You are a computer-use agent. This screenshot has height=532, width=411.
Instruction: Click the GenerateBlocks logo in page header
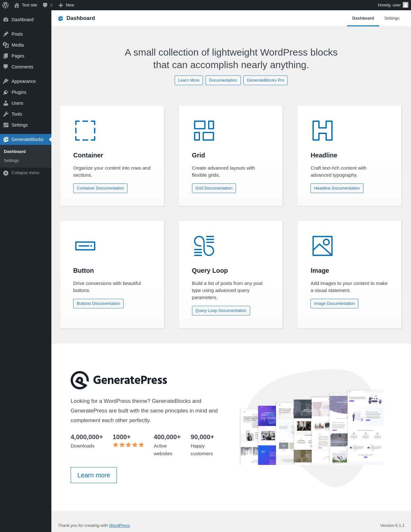point(60,18)
